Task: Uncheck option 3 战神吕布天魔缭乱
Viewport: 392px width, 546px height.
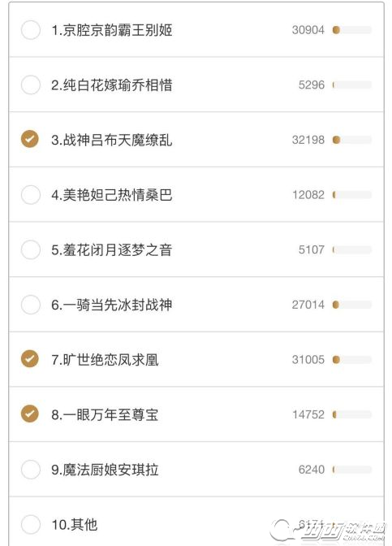Action: 30,139
